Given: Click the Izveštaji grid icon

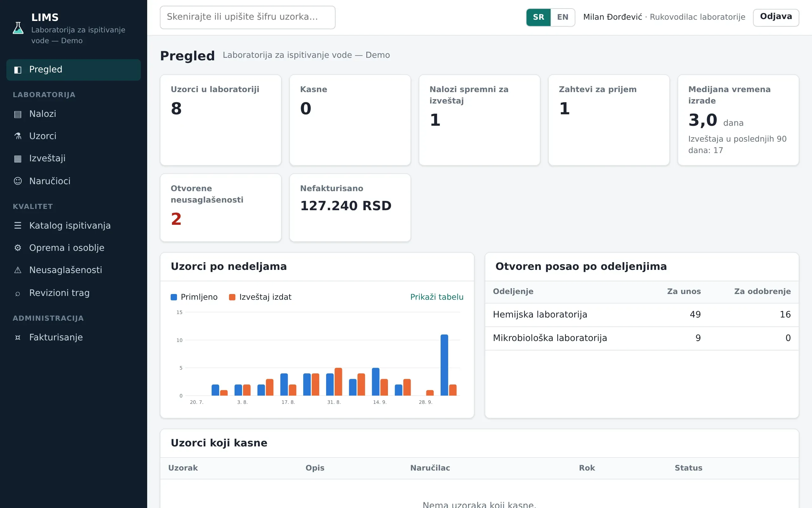Looking at the screenshot, I should point(18,158).
